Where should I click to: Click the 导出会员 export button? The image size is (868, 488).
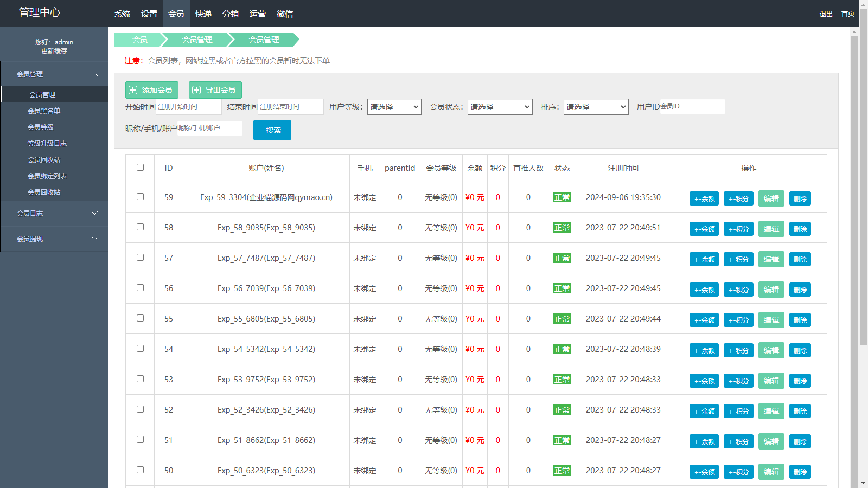[x=215, y=90]
